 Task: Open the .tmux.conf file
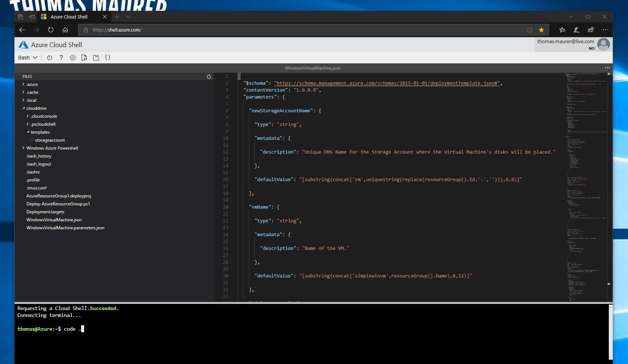pyautogui.click(x=36, y=188)
